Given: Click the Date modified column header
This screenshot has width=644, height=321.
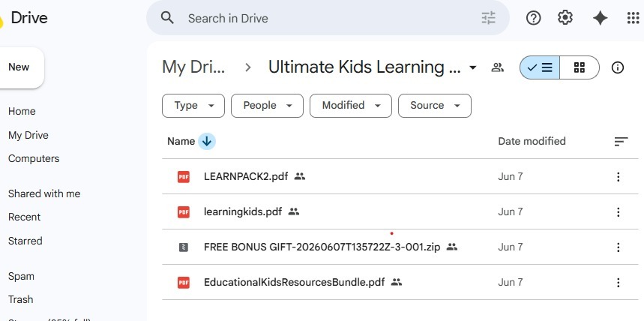Looking at the screenshot, I should (x=532, y=142).
